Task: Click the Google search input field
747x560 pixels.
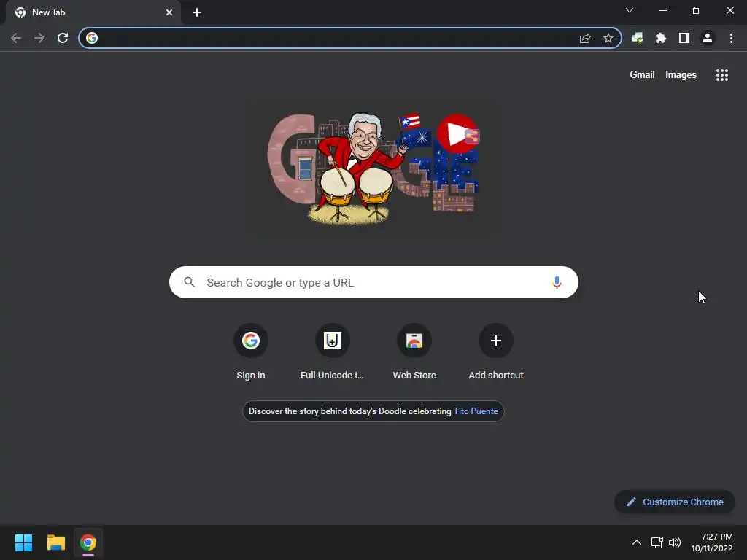Action: [x=373, y=282]
